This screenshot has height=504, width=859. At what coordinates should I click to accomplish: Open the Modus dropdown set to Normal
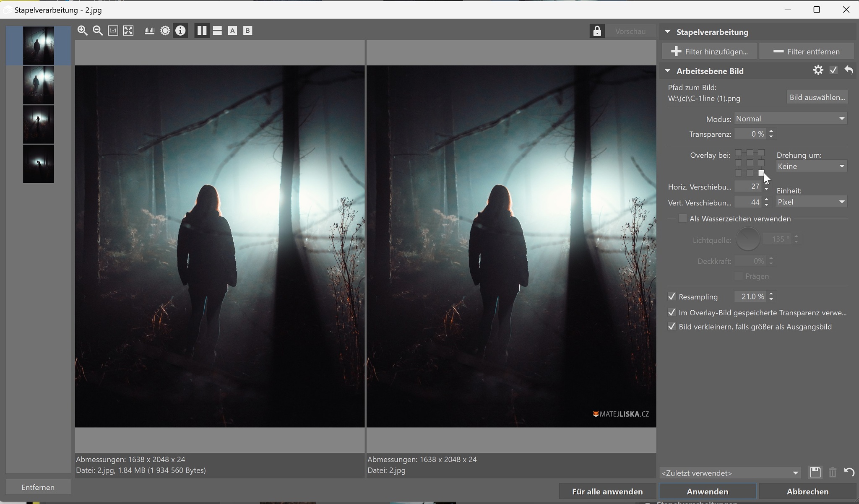(x=790, y=119)
